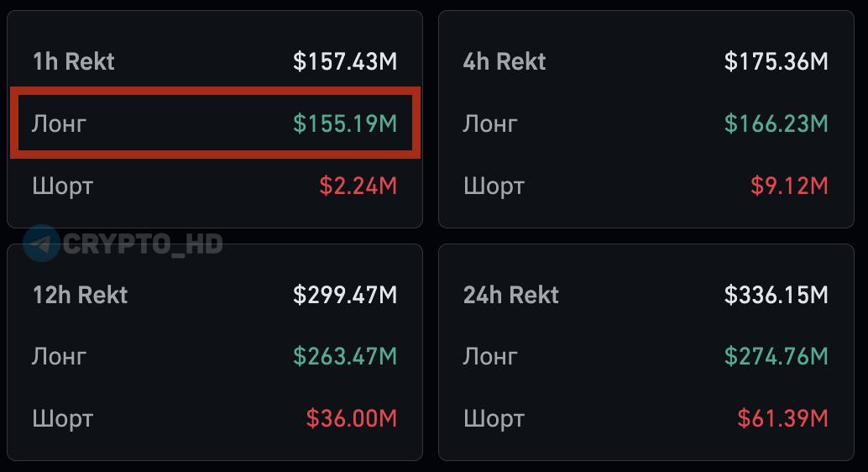
Task: Click the $166.23M long value
Action: [x=776, y=123]
